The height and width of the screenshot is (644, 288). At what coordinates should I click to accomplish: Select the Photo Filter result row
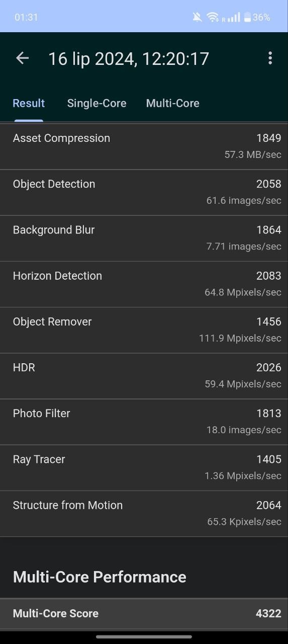(144, 422)
